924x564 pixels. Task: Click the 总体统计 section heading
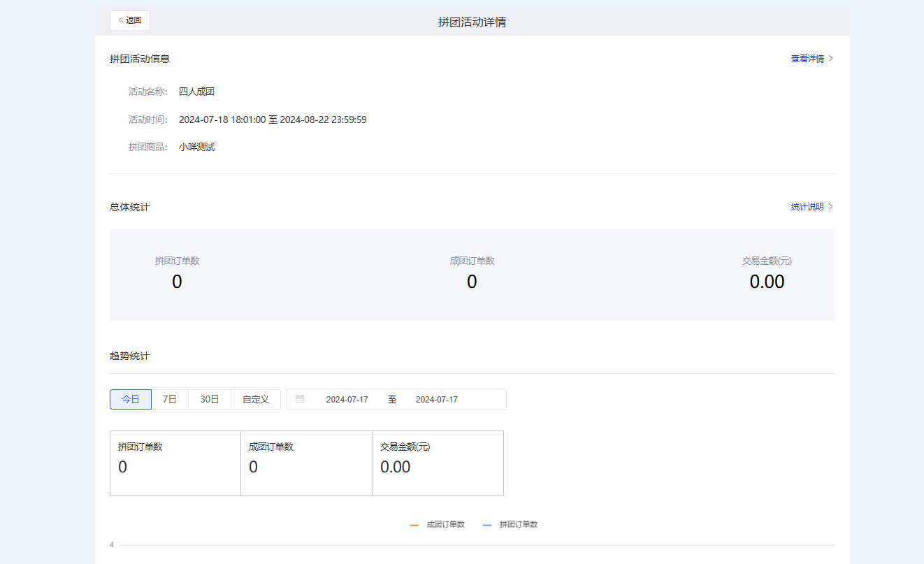129,207
